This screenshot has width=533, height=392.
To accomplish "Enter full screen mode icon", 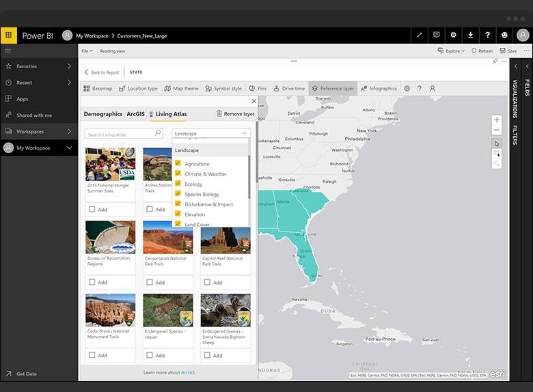I will coord(420,35).
